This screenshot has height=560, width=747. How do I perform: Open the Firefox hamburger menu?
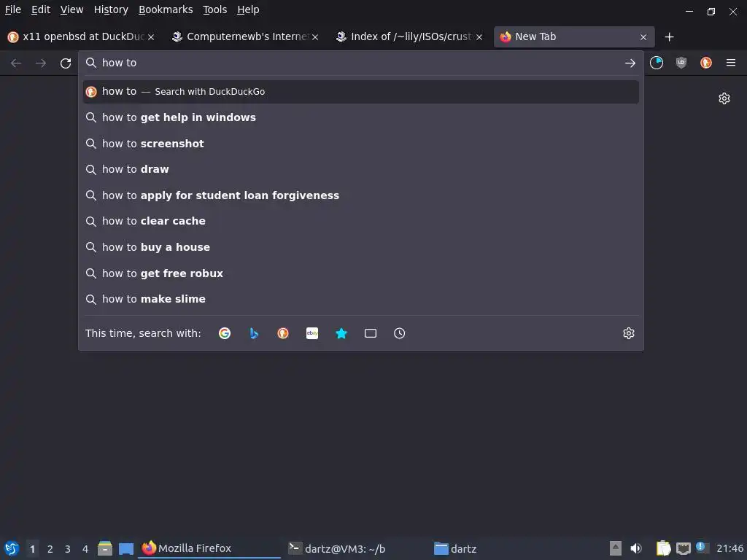pyautogui.click(x=731, y=63)
